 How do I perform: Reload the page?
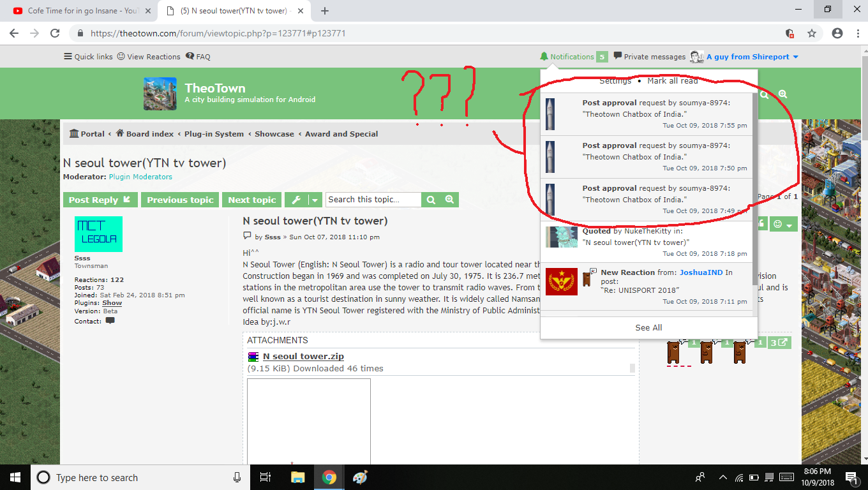click(x=55, y=33)
